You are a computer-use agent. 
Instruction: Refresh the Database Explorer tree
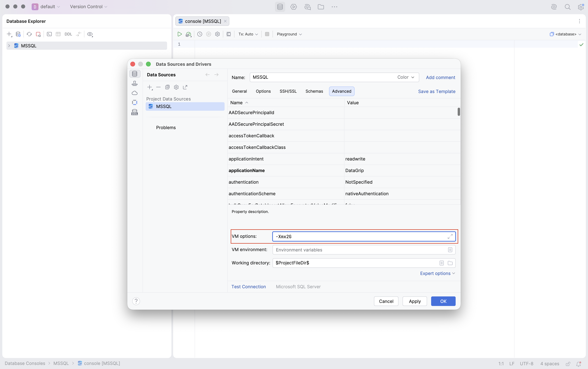(x=29, y=34)
